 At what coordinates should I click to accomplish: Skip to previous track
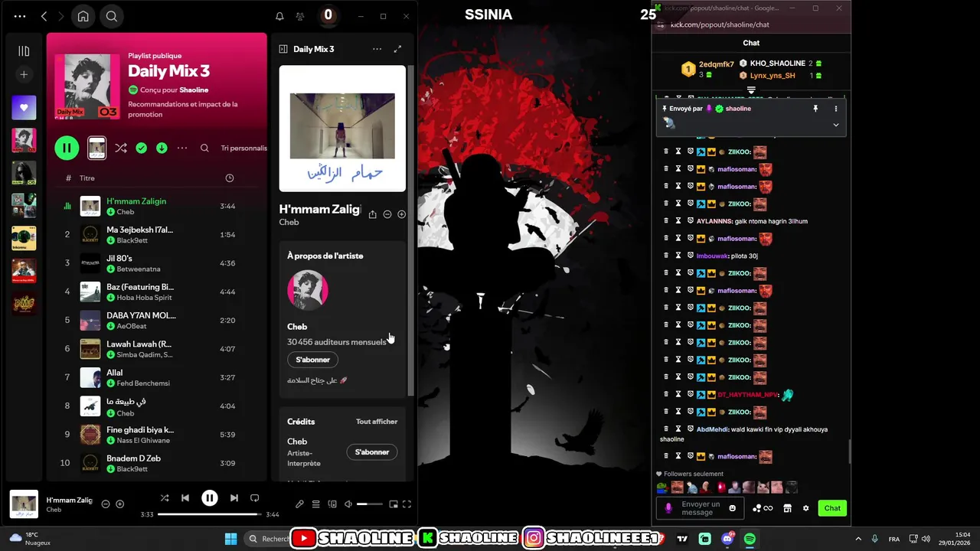click(x=185, y=497)
